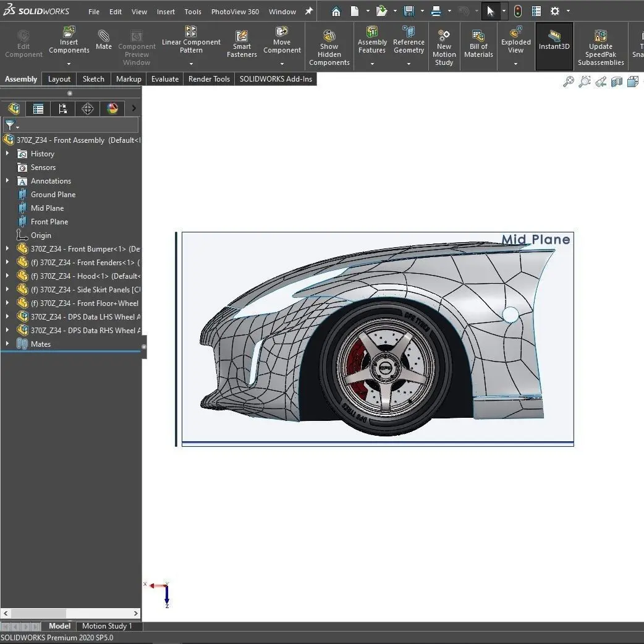Open the Insert Components dropdown arrow
This screenshot has width=644, height=644.
69,64
